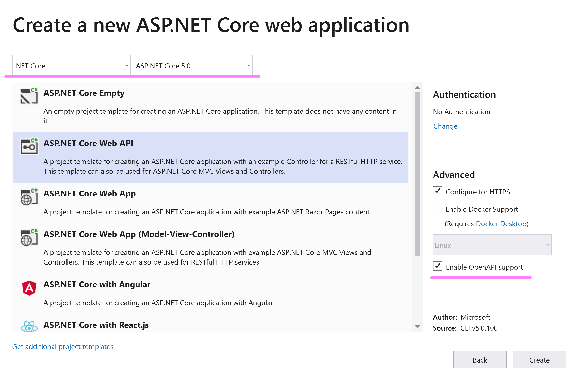Toggle Configure for HTTPS checkbox
Image resolution: width=588 pixels, height=373 pixels.
tap(438, 191)
